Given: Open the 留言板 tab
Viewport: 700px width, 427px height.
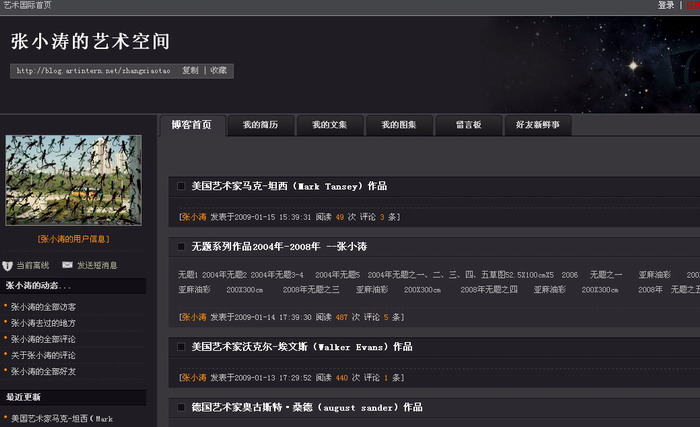Looking at the screenshot, I should click(468, 125).
